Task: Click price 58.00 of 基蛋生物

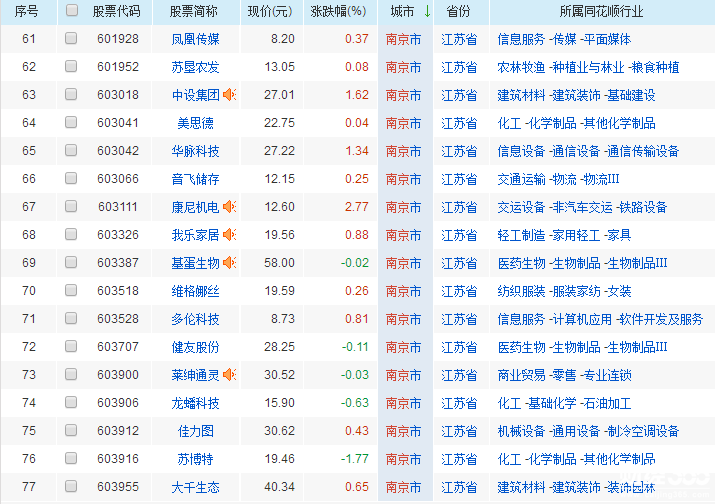Action: (279, 263)
